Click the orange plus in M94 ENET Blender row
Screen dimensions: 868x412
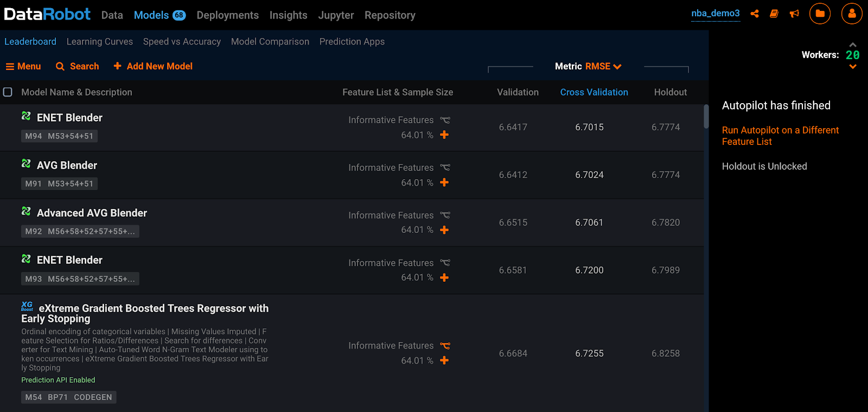(x=444, y=135)
